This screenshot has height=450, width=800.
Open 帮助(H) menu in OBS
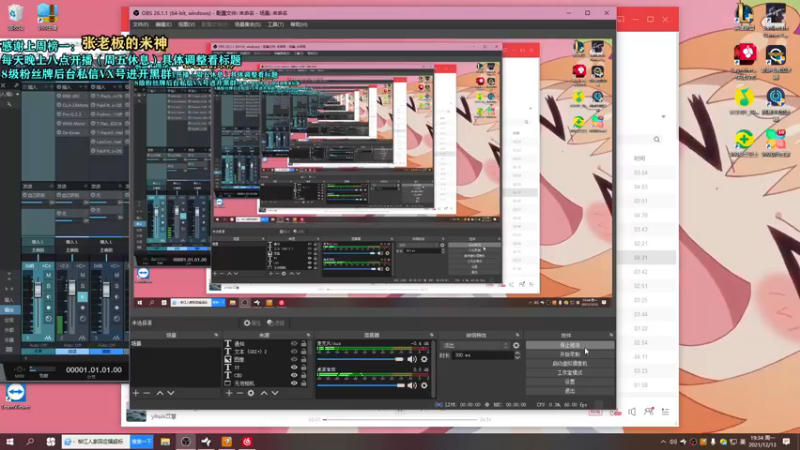(298, 24)
